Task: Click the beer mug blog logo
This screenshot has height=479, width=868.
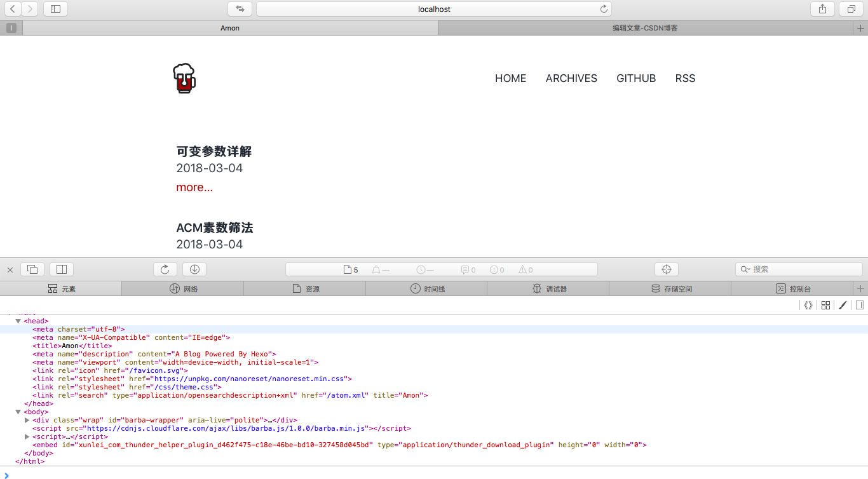Action: click(184, 79)
